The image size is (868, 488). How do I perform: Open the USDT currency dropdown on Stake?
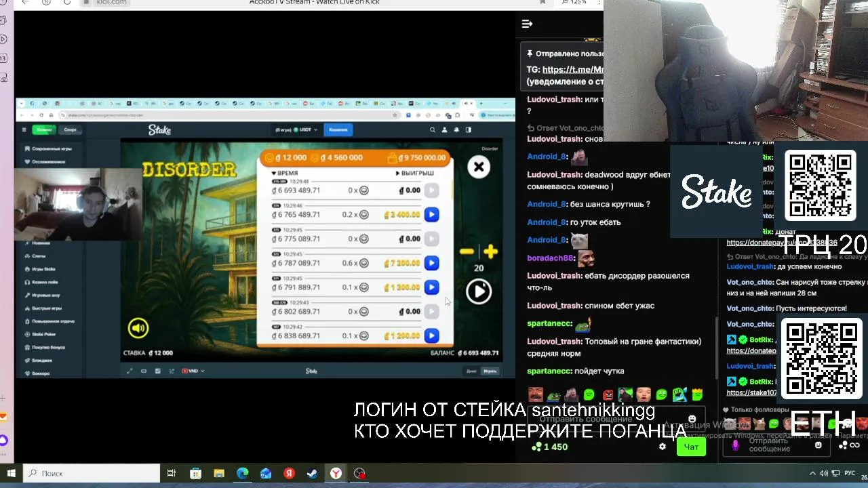point(296,129)
